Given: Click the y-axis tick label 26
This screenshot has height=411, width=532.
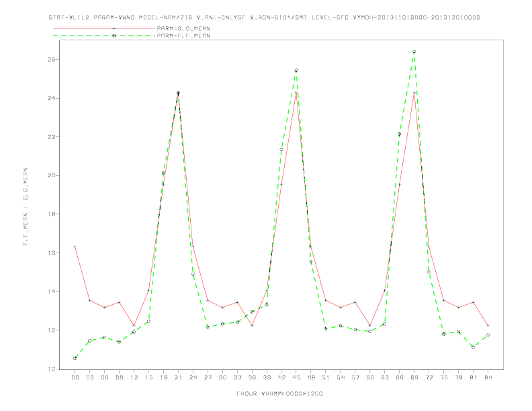Looking at the screenshot, I should coord(52,59).
